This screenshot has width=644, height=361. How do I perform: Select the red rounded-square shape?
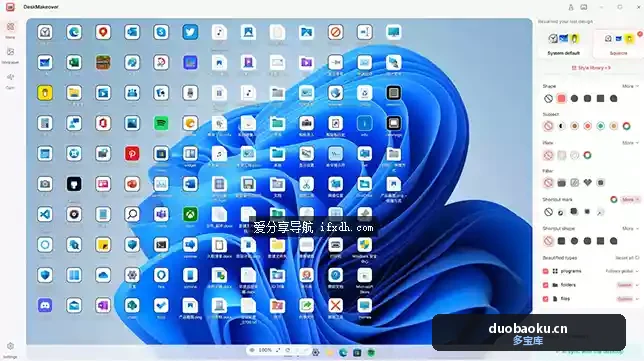click(561, 99)
